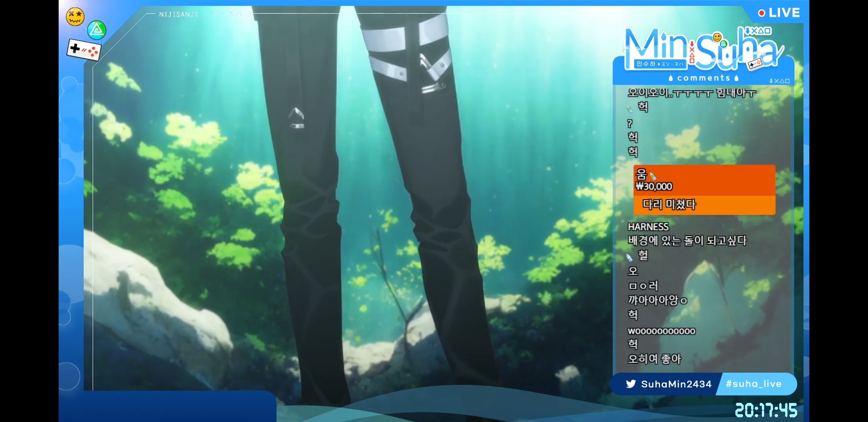Image resolution: width=868 pixels, height=422 pixels.
Task: Click the game controller card icon
Action: [84, 50]
